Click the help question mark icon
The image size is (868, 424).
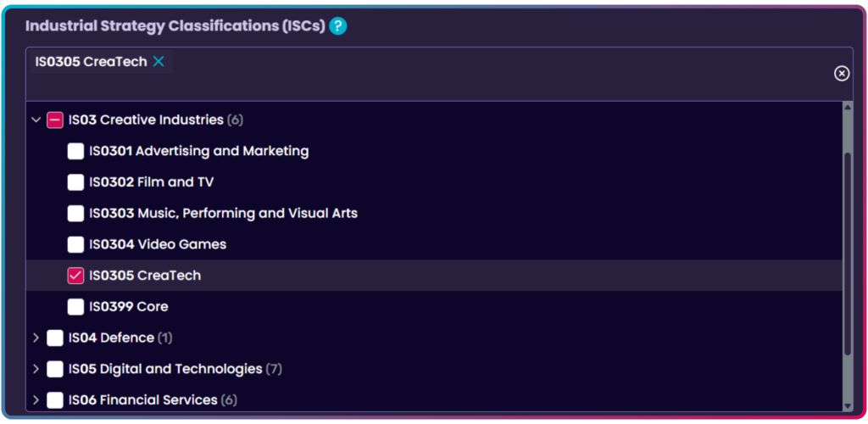tap(338, 26)
